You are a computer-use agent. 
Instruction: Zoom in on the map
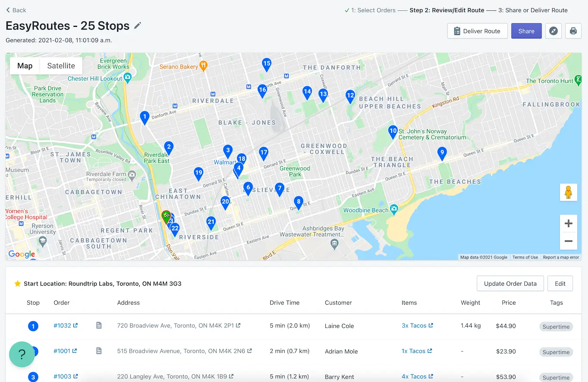click(568, 224)
